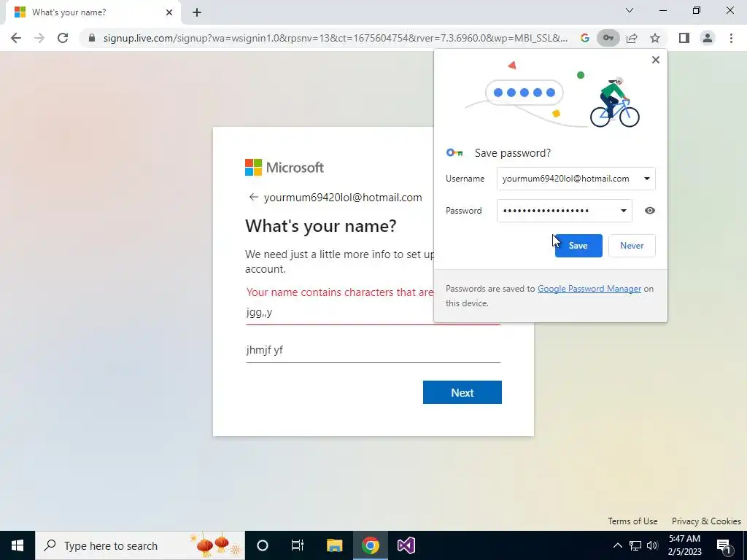Open the Windows Start menu
This screenshot has width=747, height=560.
coord(18,545)
